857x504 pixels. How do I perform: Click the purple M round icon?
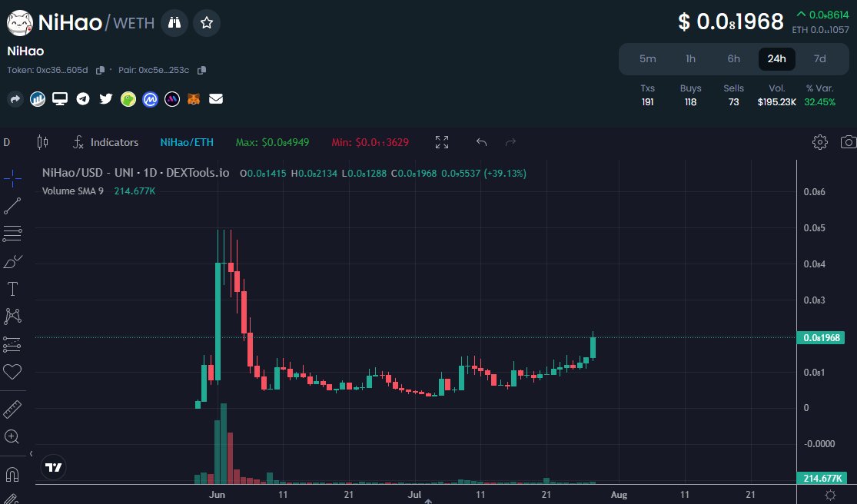[172, 99]
